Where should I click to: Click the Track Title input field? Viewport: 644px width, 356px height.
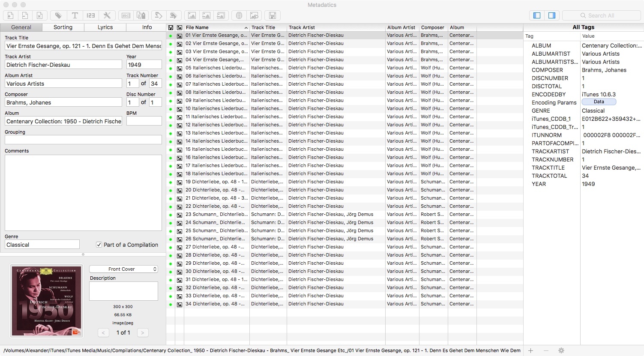click(83, 46)
